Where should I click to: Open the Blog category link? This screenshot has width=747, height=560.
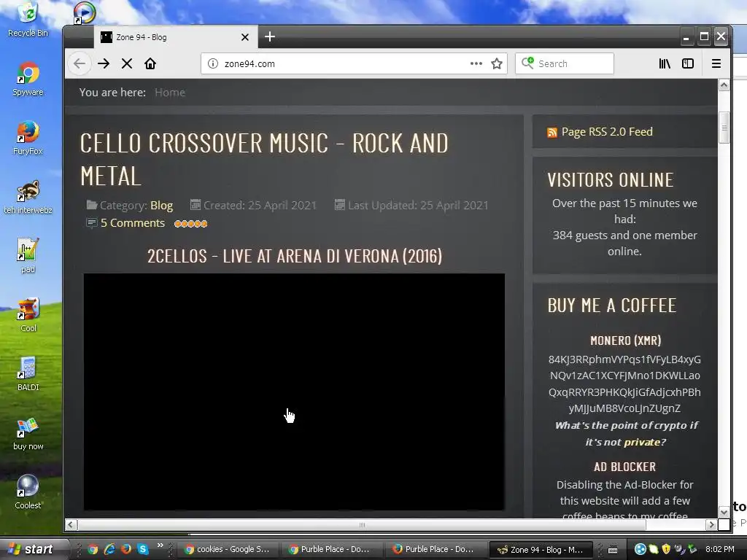coord(161,205)
